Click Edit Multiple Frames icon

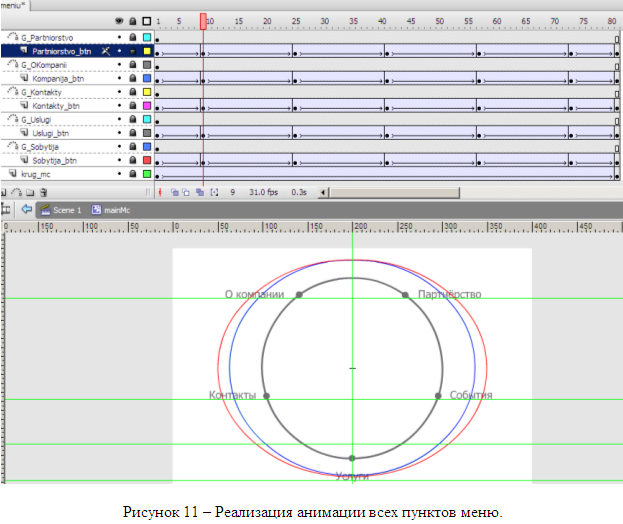coord(200,193)
